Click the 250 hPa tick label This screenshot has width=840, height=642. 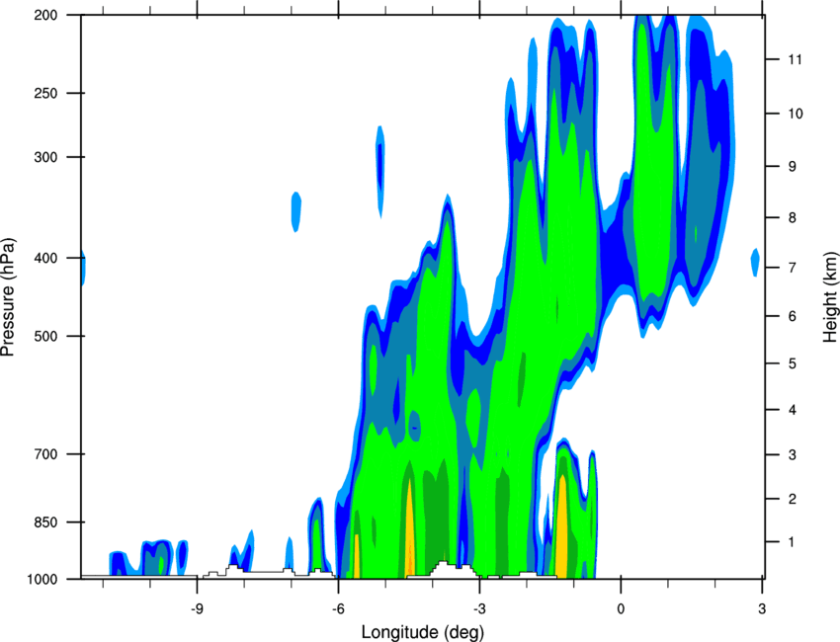45,93
